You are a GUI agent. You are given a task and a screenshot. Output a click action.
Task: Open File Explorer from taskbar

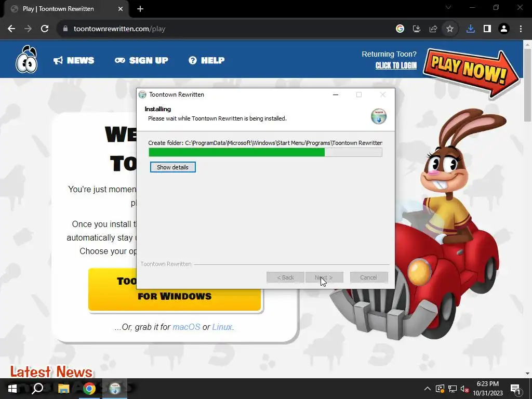pos(63,389)
